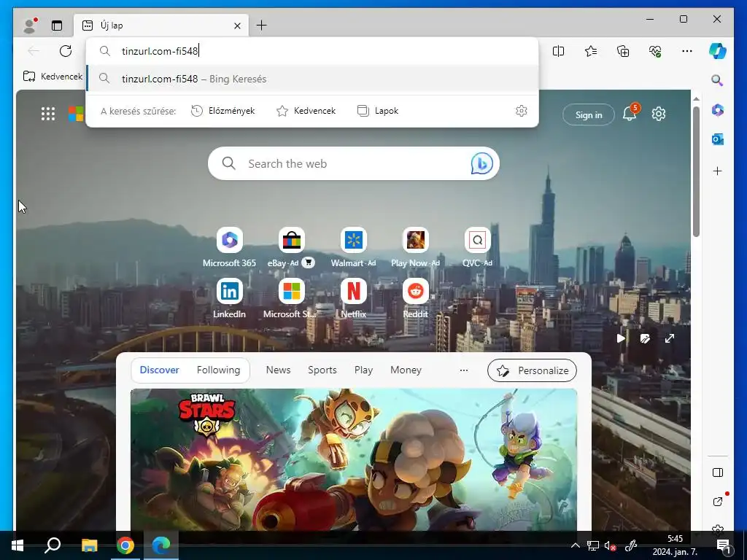Filter search by Előzmények
This screenshot has width=747, height=560.
point(223,111)
